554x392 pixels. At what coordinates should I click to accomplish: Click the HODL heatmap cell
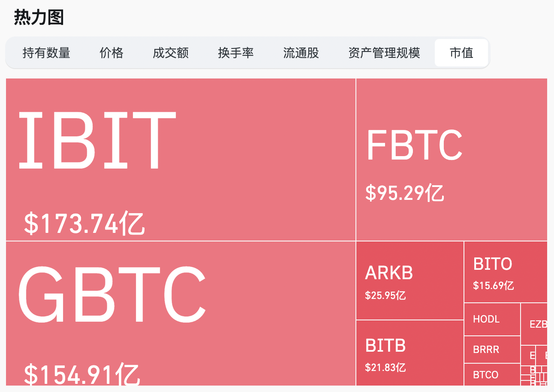click(492, 319)
